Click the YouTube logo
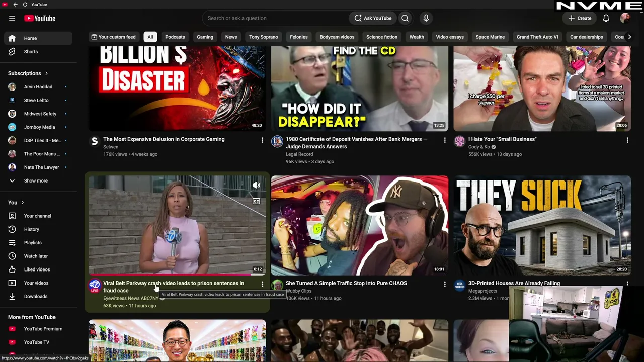The height and width of the screenshot is (362, 644). [x=40, y=18]
